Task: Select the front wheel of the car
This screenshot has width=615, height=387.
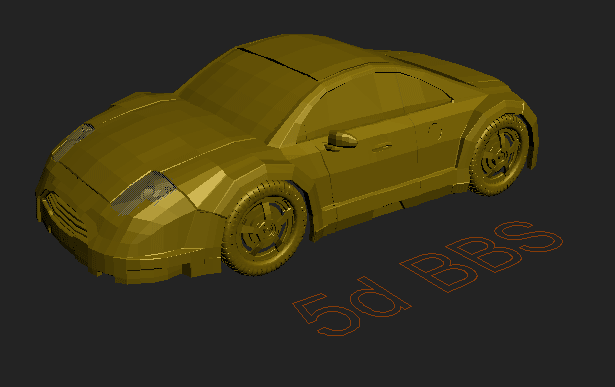Action: pyautogui.click(x=265, y=228)
